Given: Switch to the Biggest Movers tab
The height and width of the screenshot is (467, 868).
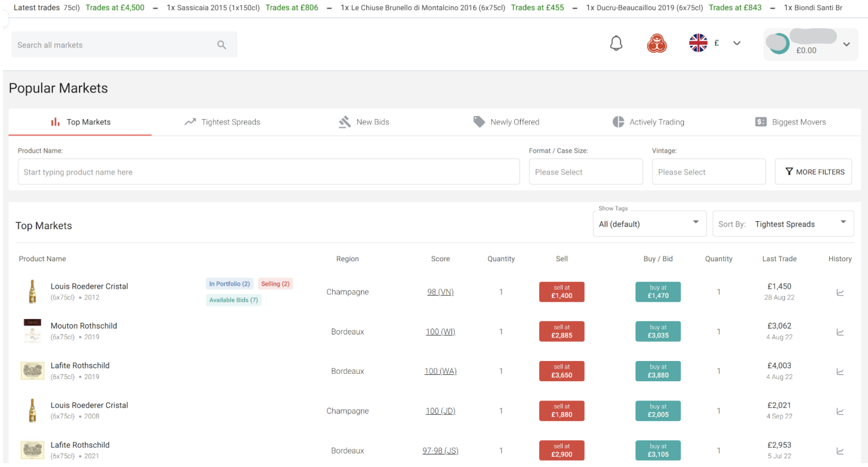Looking at the screenshot, I should [x=790, y=122].
